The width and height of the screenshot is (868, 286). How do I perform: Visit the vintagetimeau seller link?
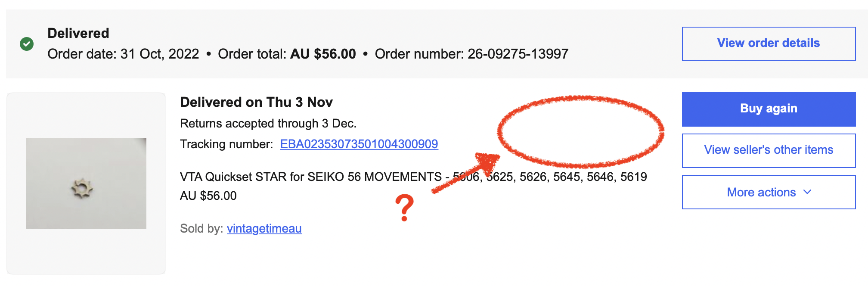tap(264, 228)
